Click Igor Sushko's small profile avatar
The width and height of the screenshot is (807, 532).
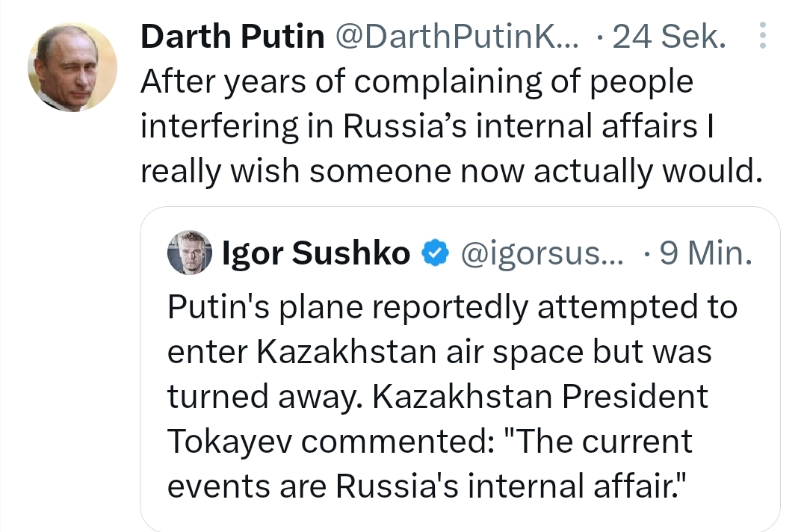coord(191,253)
